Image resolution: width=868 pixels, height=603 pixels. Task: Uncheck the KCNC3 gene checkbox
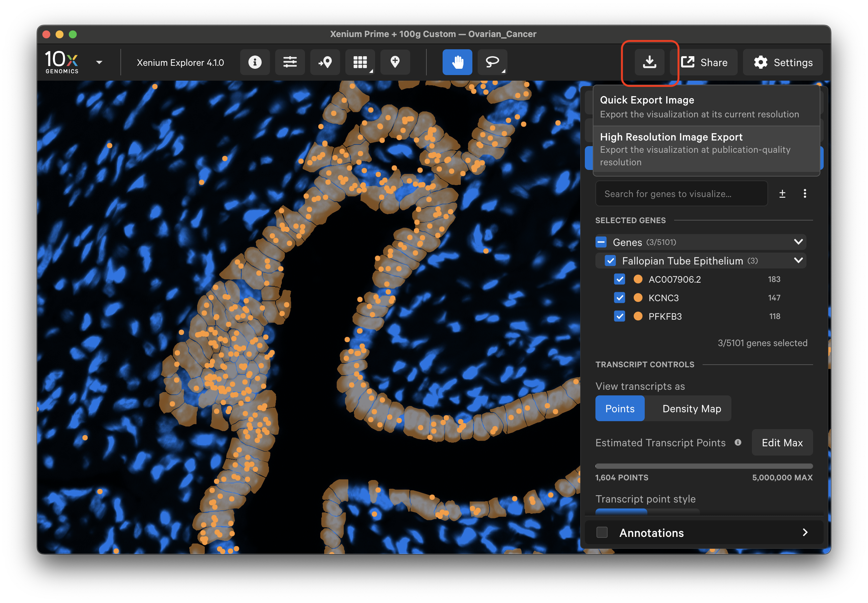pos(619,298)
